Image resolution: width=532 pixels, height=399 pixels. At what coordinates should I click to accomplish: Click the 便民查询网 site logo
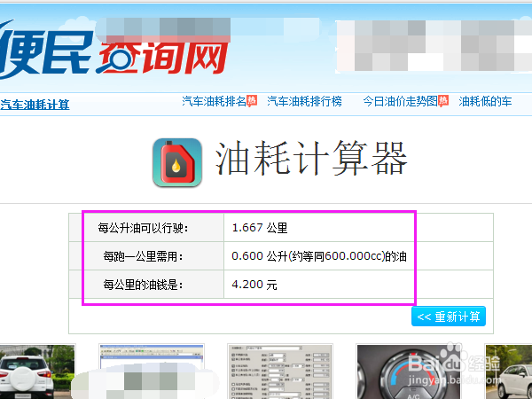[113, 51]
